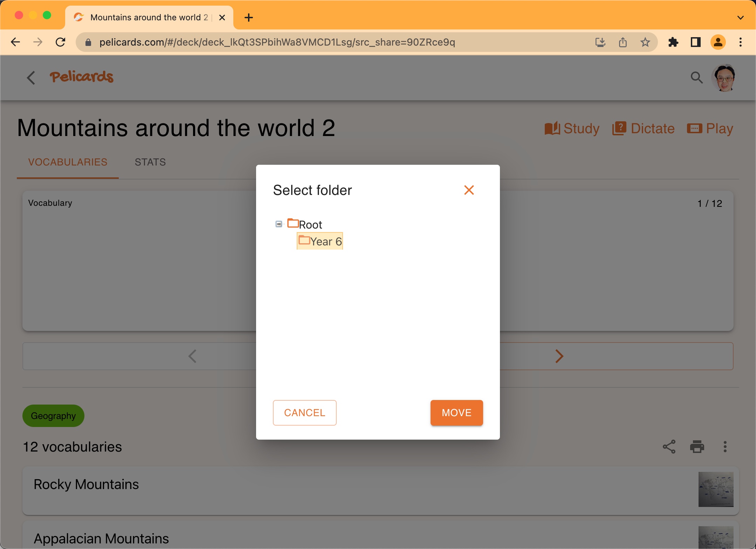Open the user profile avatar

pos(724,77)
